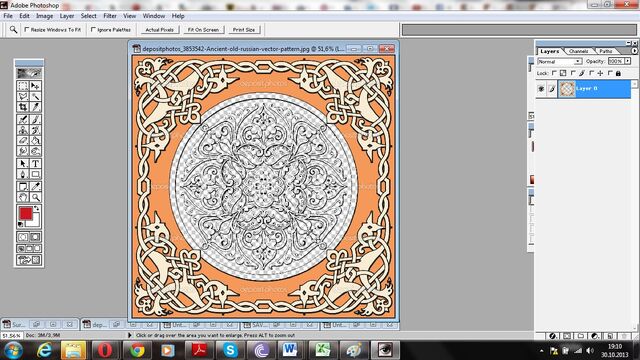640x360 pixels.
Task: Select the Type tool
Action: 36,163
